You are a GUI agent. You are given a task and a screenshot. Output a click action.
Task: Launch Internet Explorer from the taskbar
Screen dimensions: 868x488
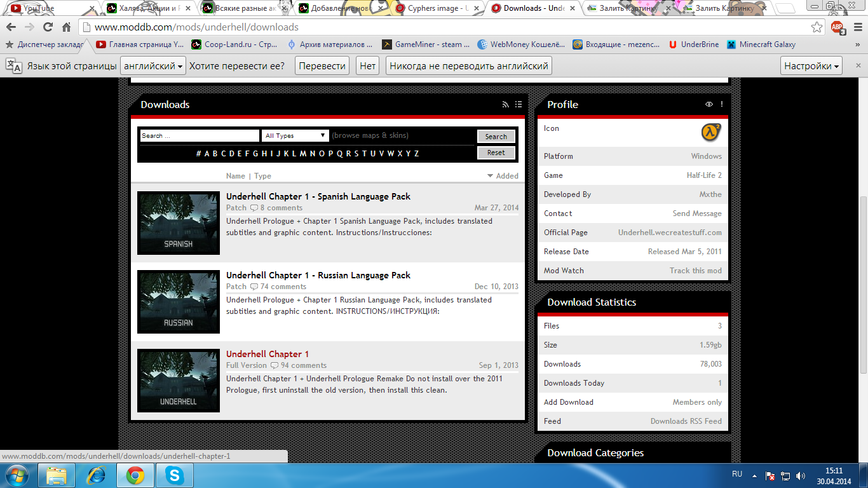(x=96, y=475)
